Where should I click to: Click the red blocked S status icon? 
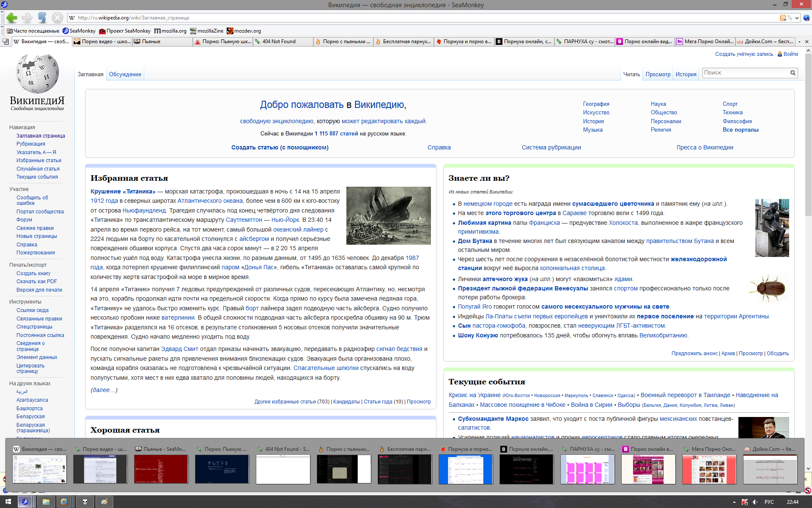tap(807, 490)
